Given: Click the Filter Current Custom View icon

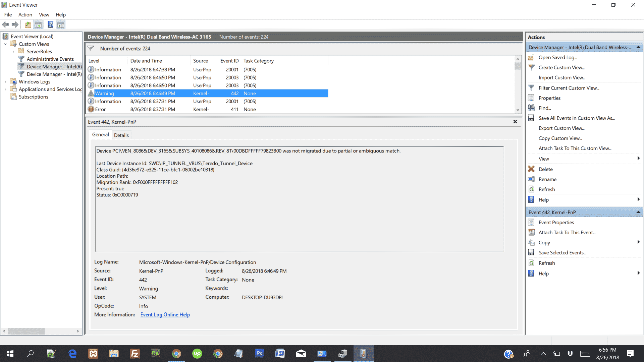Looking at the screenshot, I should click(531, 88).
